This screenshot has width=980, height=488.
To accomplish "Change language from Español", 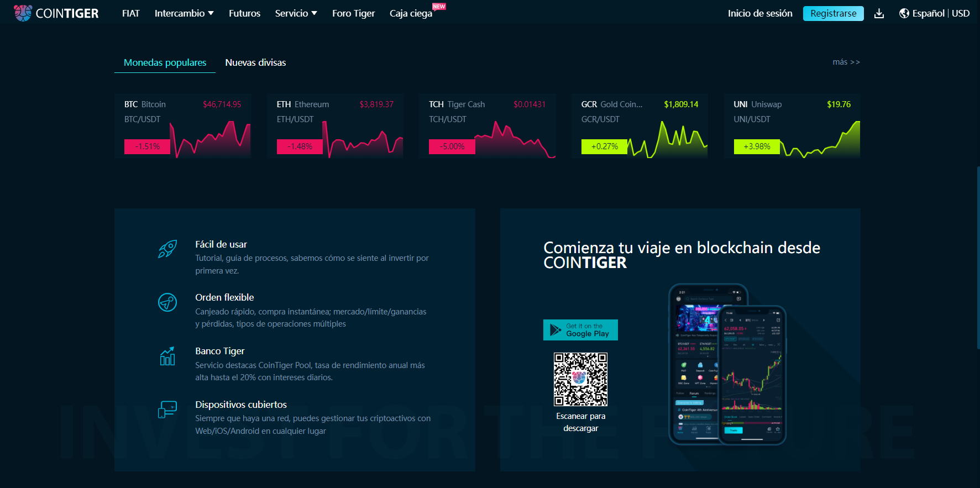I will tap(928, 13).
